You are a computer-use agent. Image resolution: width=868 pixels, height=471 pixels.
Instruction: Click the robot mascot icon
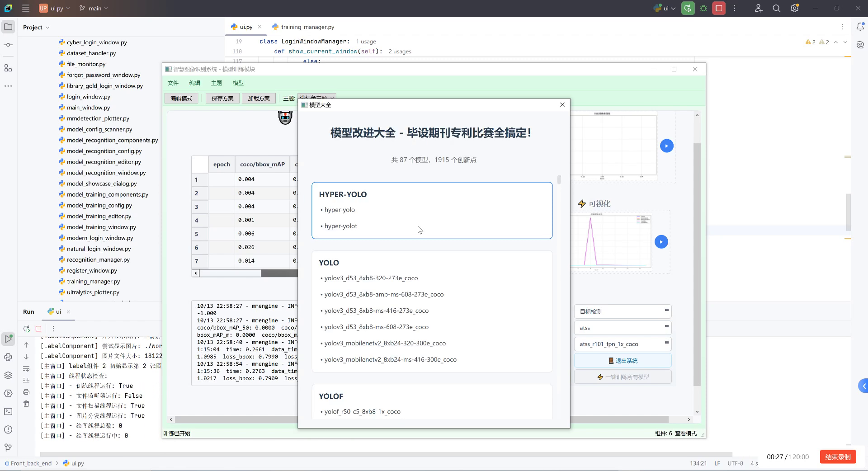click(285, 118)
